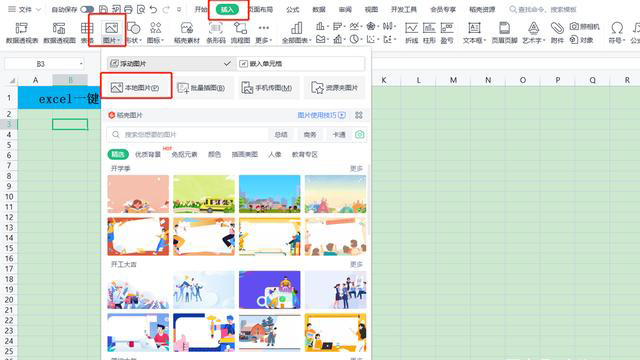Click the 卡通 search tag
Viewport: 640px width, 360px height.
tap(339, 134)
